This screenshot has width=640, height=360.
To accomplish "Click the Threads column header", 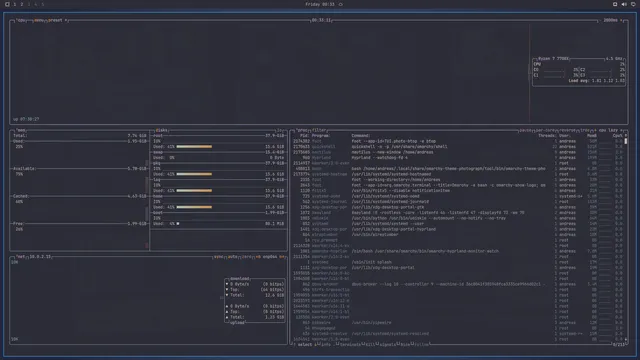I will coord(547,136).
